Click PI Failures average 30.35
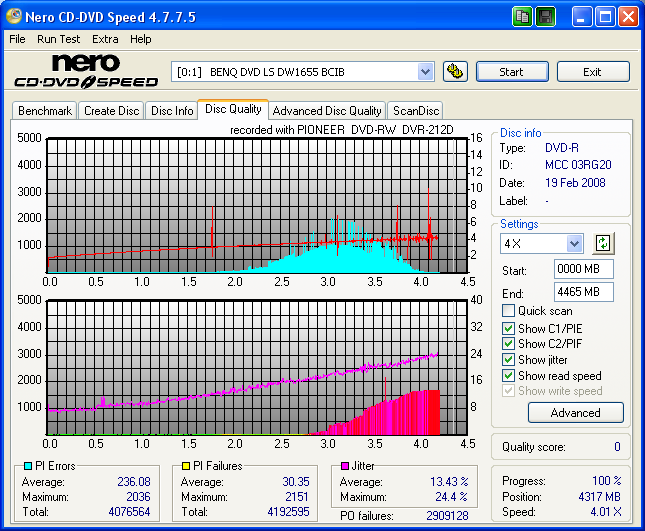The image size is (645, 531). click(296, 482)
